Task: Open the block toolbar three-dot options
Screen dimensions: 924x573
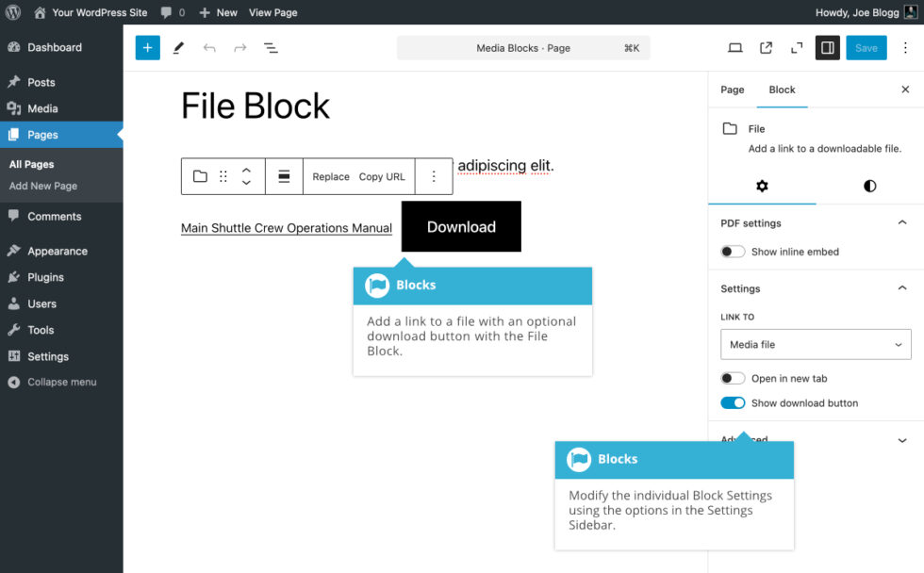Action: [x=434, y=176]
